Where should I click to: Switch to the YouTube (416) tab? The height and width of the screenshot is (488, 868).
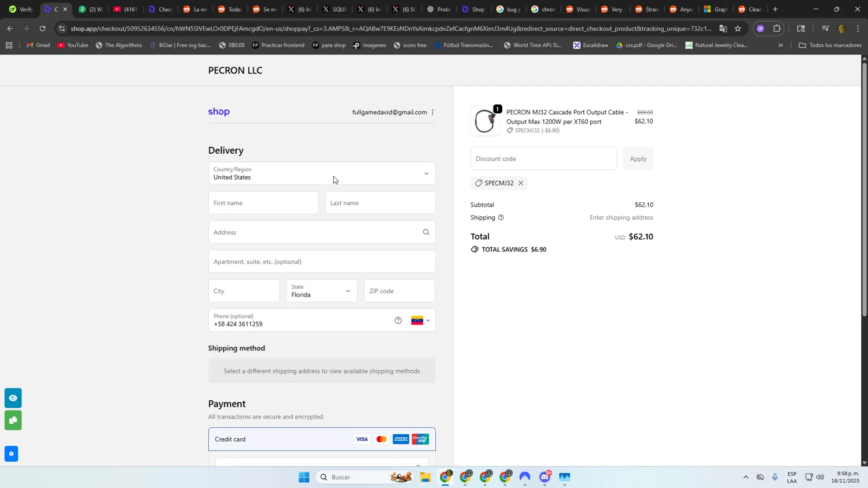(126, 9)
